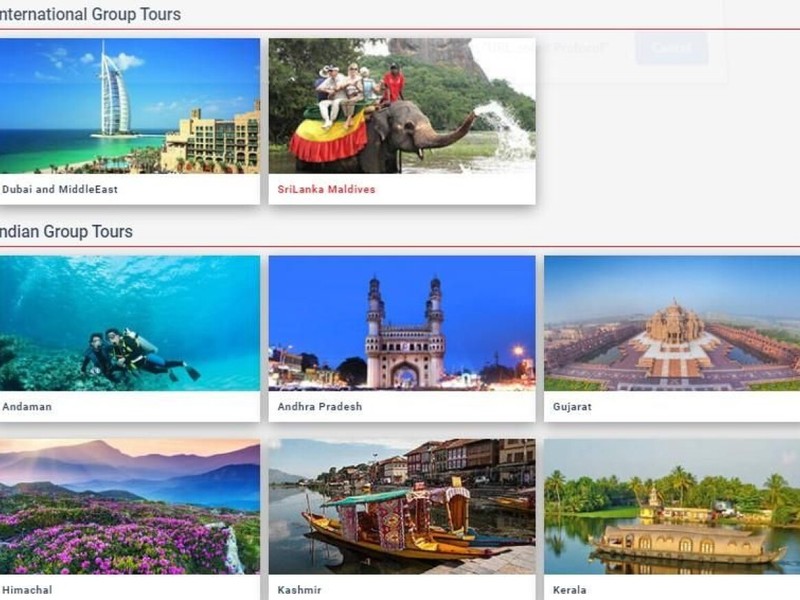Open the Andhra Pradesh Charminar image

click(402, 323)
